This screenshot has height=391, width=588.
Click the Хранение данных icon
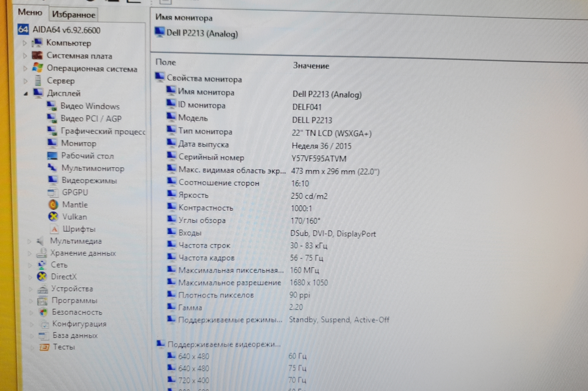[41, 253]
